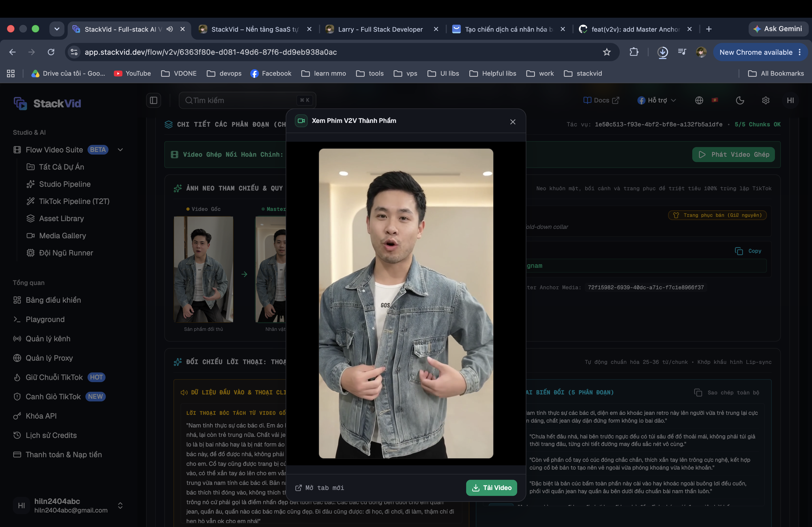This screenshot has width=812, height=527.
Task: Go to Asset Library
Action: tap(61, 218)
